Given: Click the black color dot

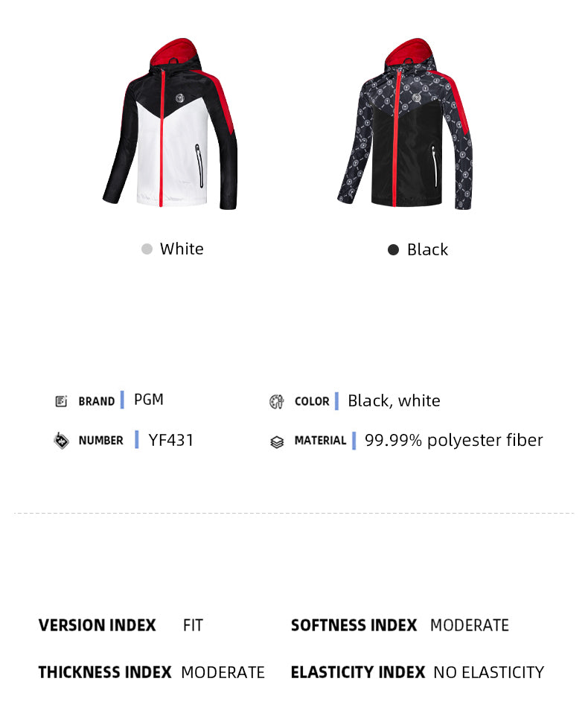Looking at the screenshot, I should tap(394, 250).
